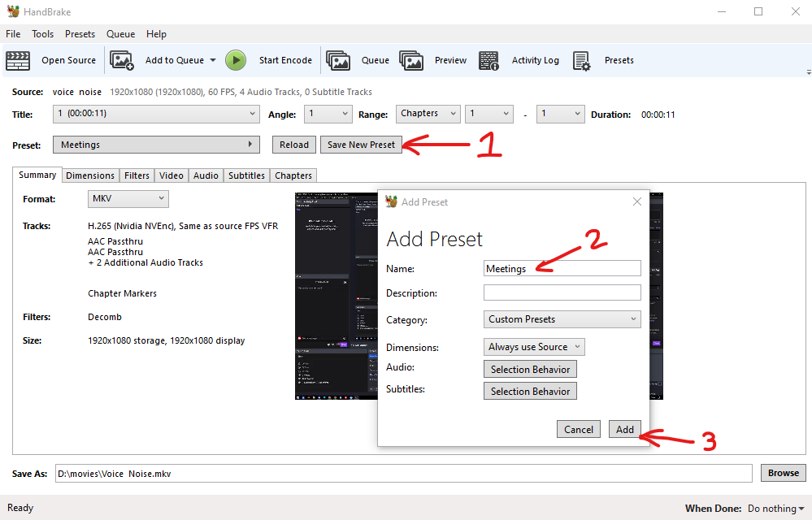Click the Open Source toolbar label
This screenshot has width=812, height=520.
tap(69, 61)
